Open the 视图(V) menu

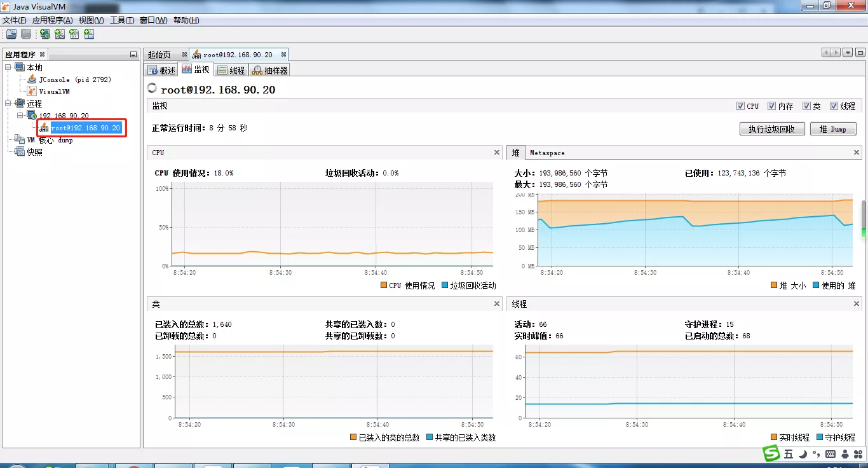[x=92, y=20]
